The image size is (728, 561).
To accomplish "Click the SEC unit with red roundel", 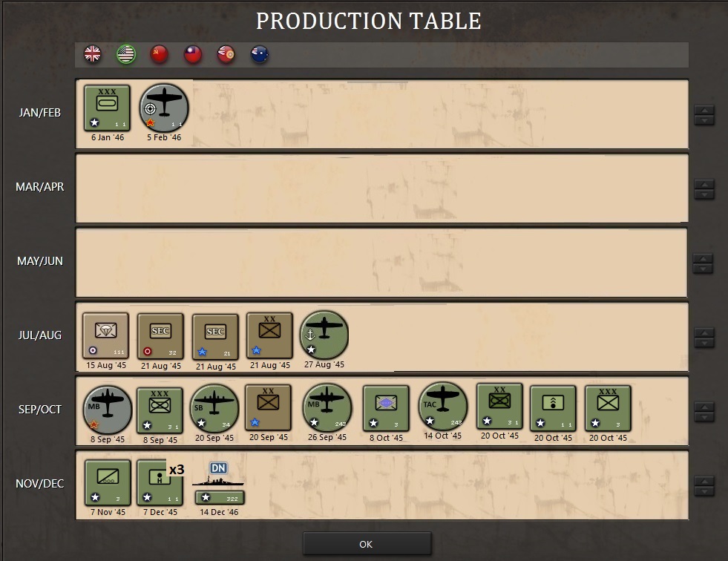I will [x=160, y=336].
